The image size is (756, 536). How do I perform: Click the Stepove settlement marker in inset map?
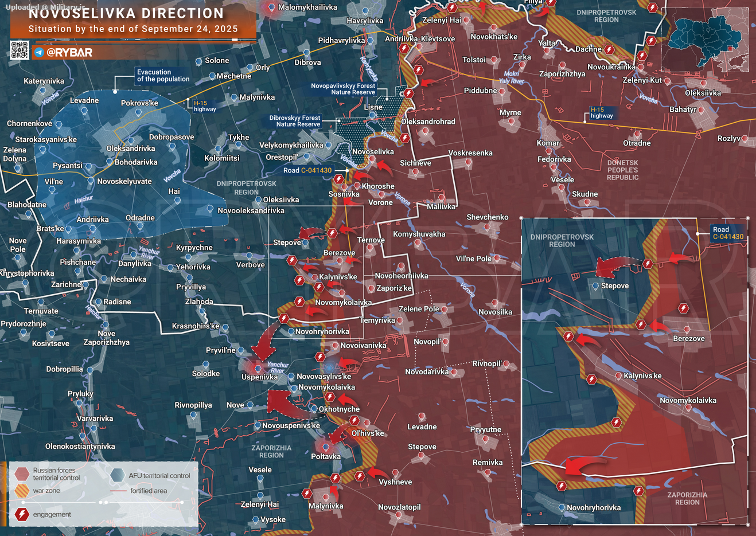595,286
